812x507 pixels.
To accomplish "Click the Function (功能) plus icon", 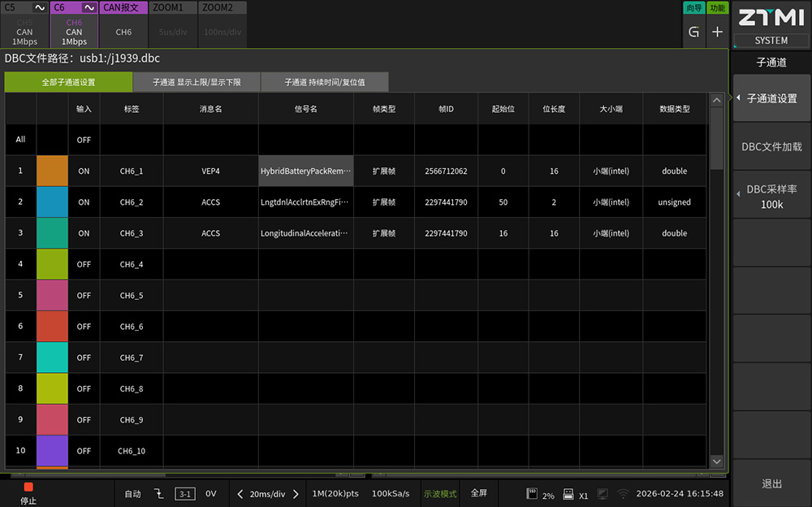I will 717,32.
